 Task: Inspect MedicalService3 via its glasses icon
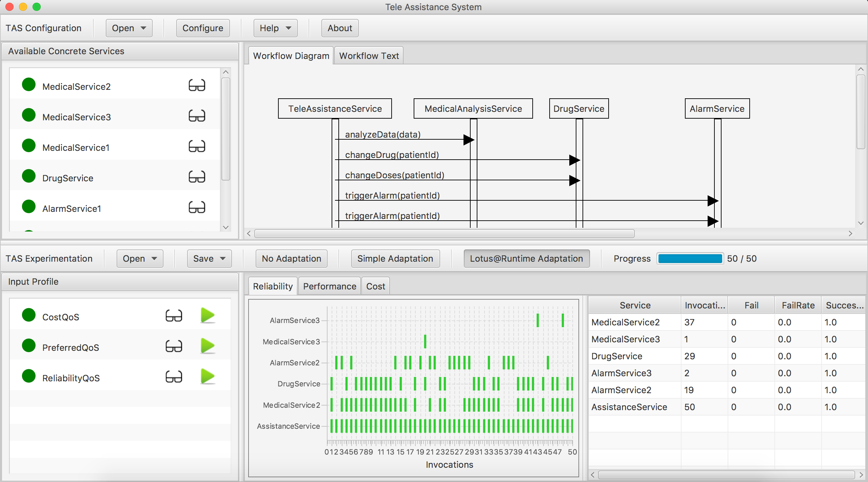pos(197,116)
